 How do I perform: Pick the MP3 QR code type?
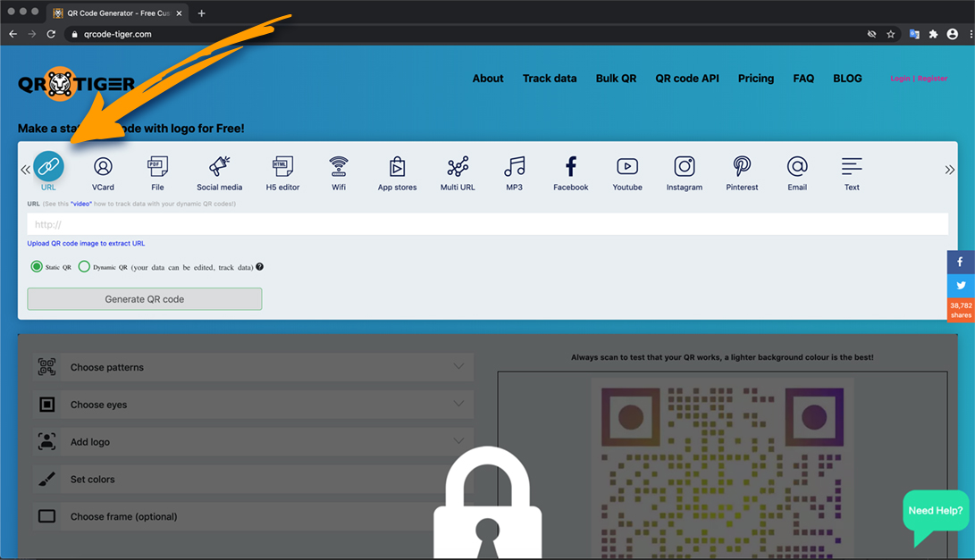(513, 171)
